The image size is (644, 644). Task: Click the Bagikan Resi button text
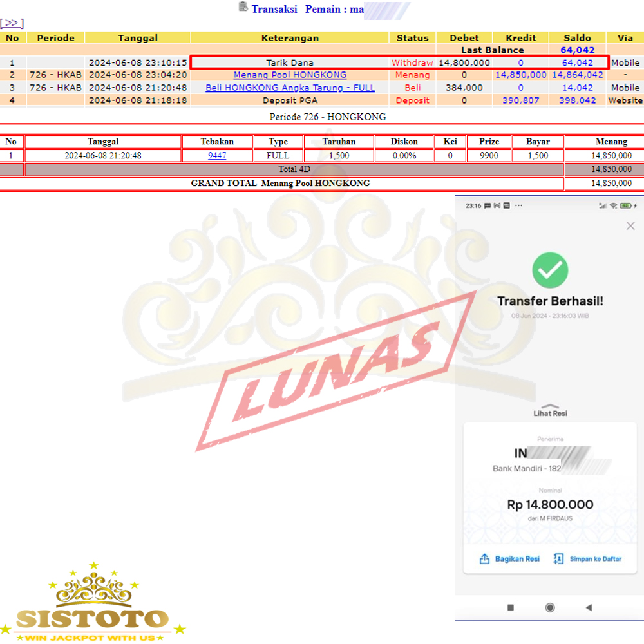[517, 559]
